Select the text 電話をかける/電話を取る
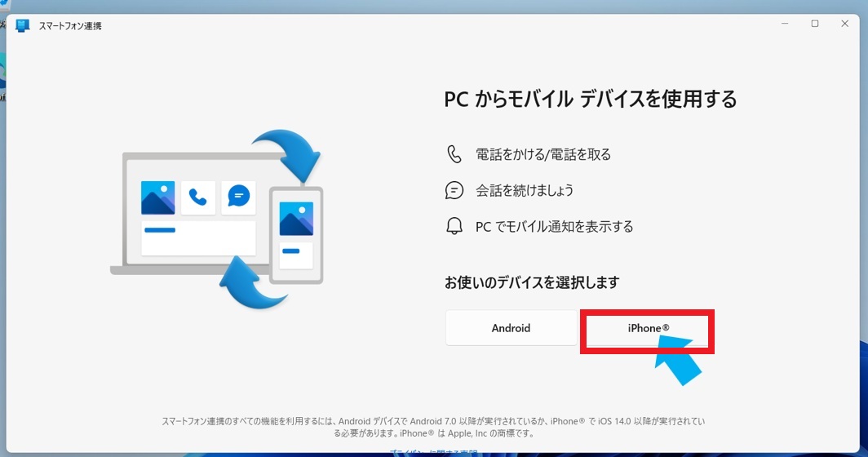This screenshot has width=868, height=457. point(543,154)
